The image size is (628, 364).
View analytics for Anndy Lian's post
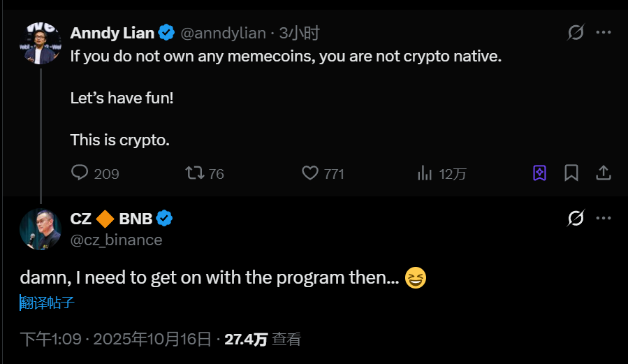pyautogui.click(x=424, y=173)
